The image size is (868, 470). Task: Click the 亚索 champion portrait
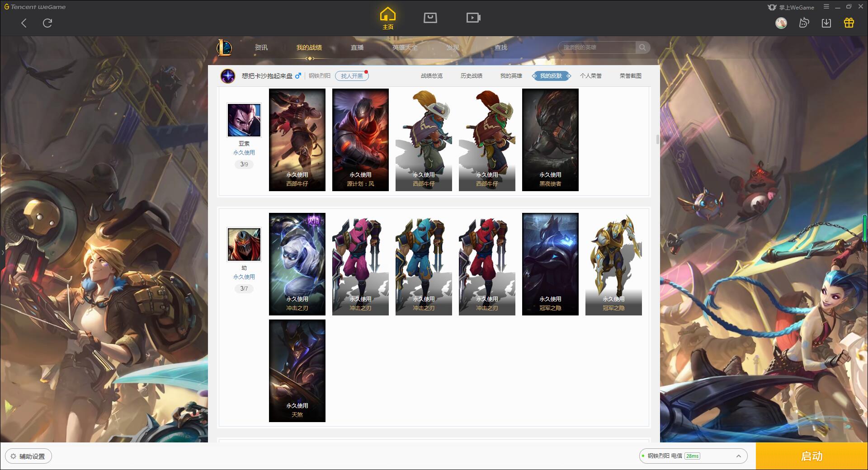point(244,120)
